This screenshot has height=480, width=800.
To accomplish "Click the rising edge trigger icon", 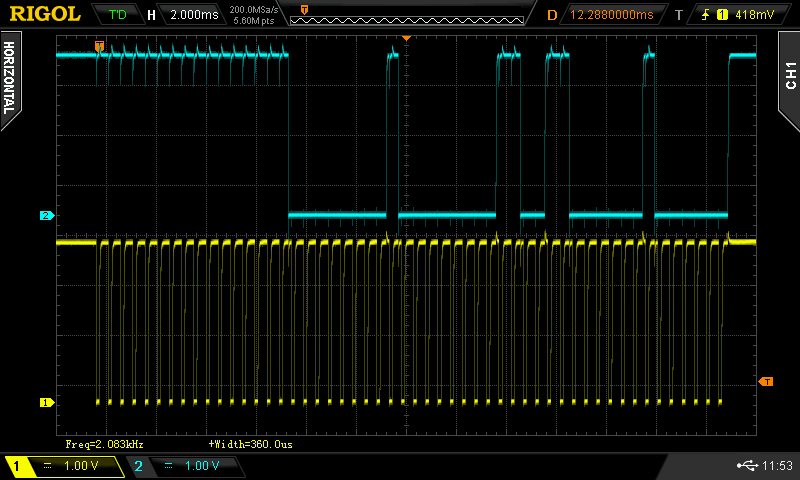I will tap(706, 15).
